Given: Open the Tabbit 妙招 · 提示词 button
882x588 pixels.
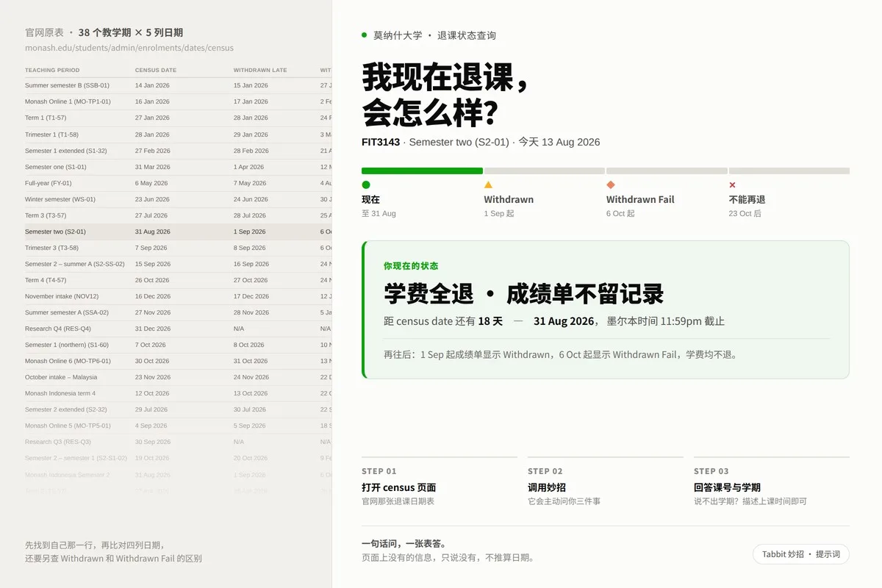Looking at the screenshot, I should (801, 554).
